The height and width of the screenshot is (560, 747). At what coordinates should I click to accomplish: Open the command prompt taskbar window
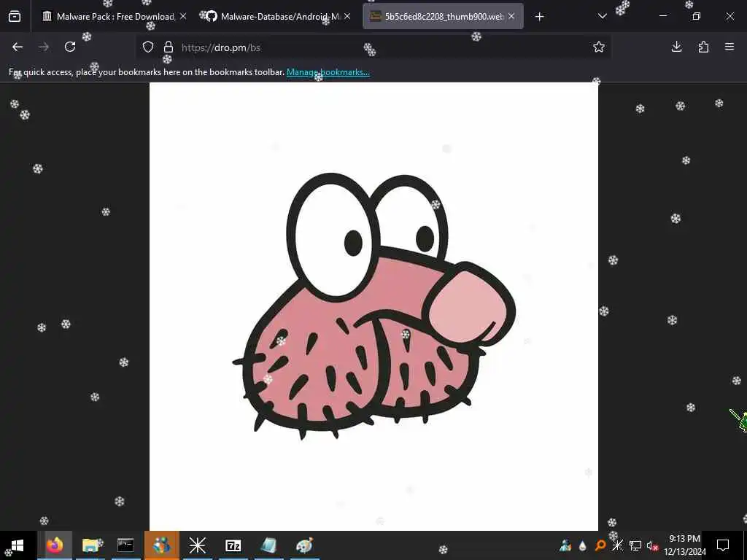[125, 545]
